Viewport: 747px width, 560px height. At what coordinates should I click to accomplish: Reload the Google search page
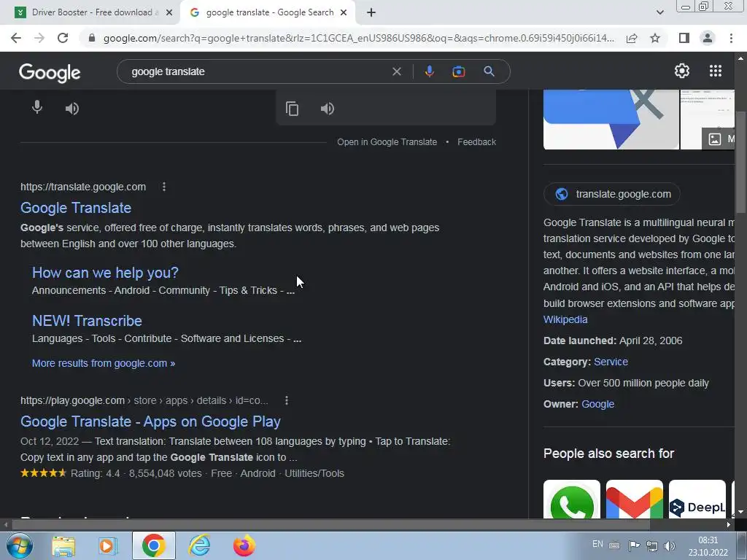click(63, 38)
